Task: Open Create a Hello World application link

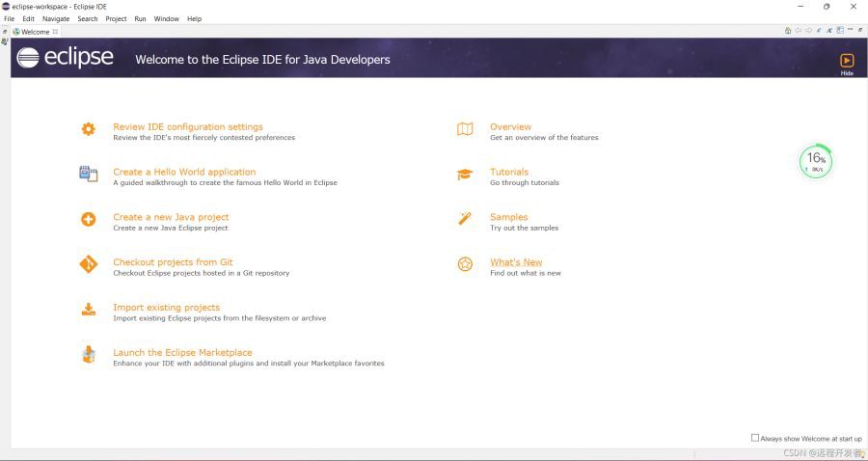Action: click(184, 172)
